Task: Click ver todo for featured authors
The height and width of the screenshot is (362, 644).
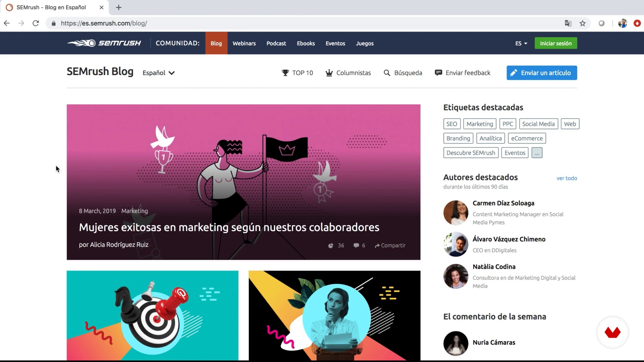Action: [567, 178]
